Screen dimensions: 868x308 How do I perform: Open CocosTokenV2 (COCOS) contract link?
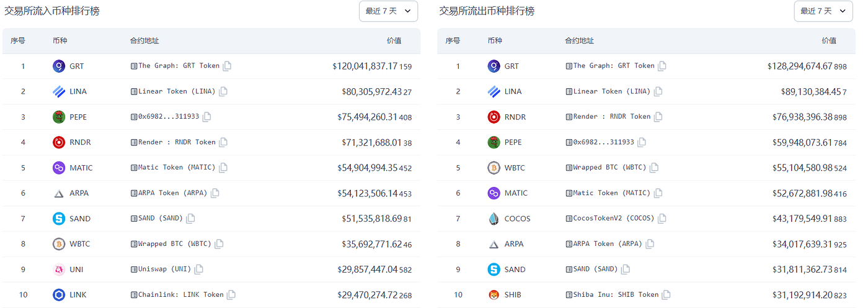coord(614,219)
